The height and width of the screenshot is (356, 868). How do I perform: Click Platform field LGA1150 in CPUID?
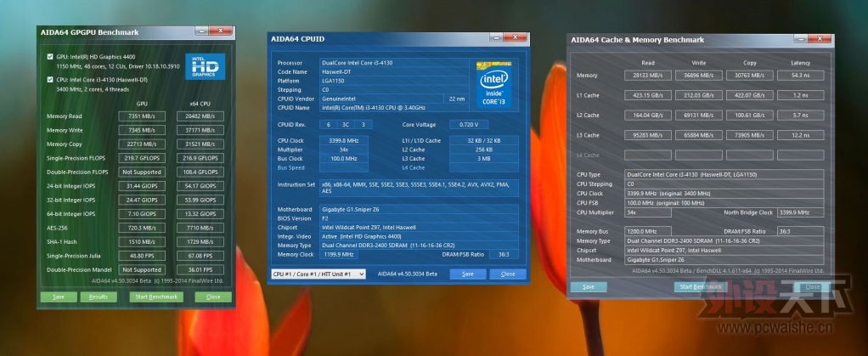click(x=395, y=81)
